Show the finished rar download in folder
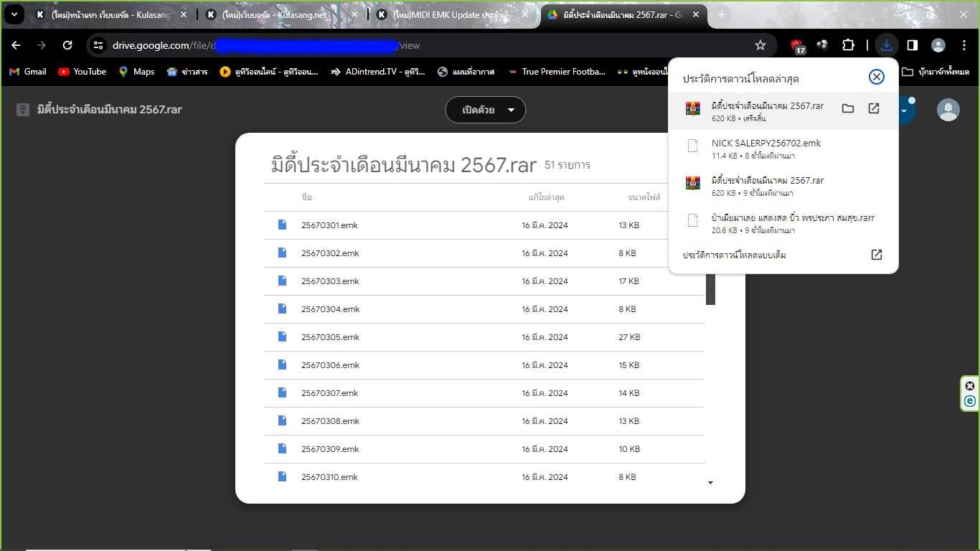The width and height of the screenshot is (980, 551). (848, 108)
